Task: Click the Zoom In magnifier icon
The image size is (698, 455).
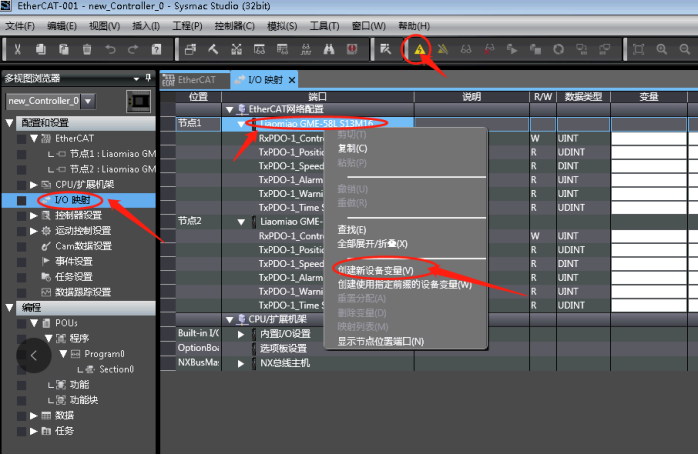Action: point(661,49)
